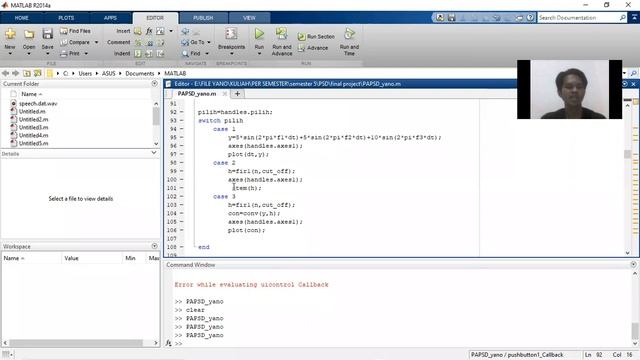
Task: Click the Find tool in the ribbon
Action: pyautogui.click(x=191, y=53)
